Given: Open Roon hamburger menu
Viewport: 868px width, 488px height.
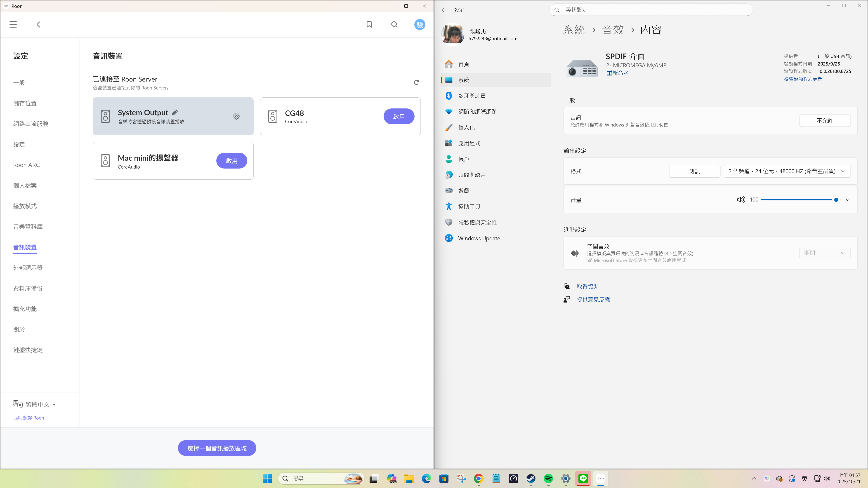Looking at the screenshot, I should tap(13, 25).
